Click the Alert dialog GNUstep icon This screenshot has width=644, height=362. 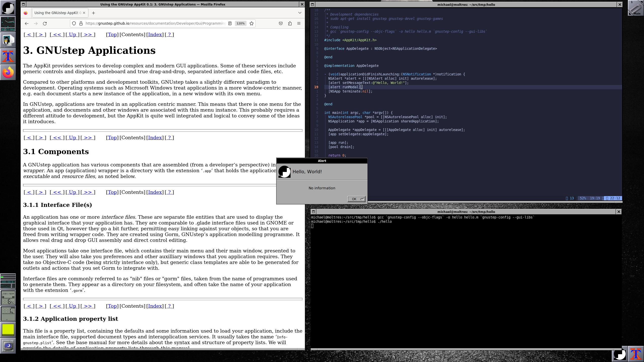(x=285, y=172)
